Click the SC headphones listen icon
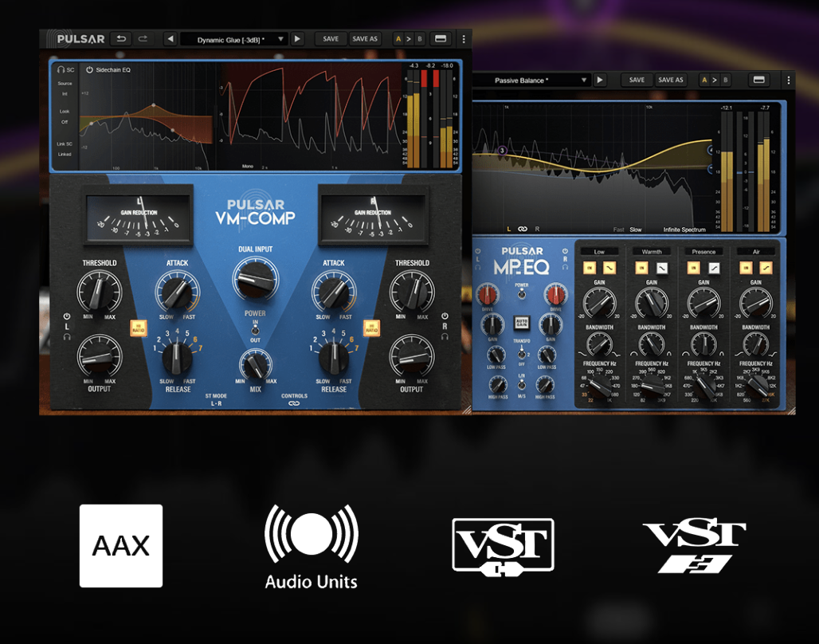The width and height of the screenshot is (819, 644). (61, 69)
